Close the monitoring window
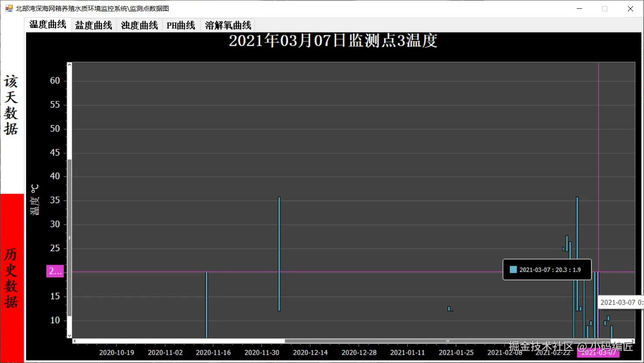This screenshot has height=363, width=644. pos(630,8)
